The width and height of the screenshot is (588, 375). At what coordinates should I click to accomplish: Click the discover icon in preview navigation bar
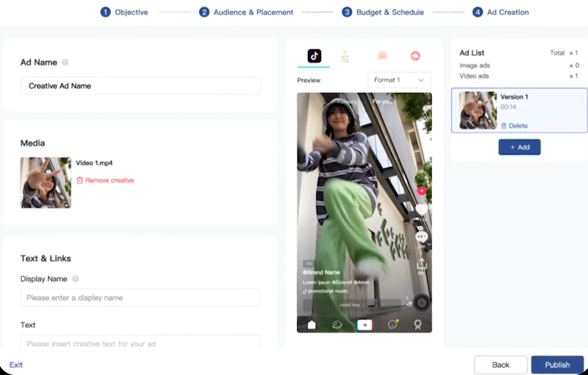(337, 324)
